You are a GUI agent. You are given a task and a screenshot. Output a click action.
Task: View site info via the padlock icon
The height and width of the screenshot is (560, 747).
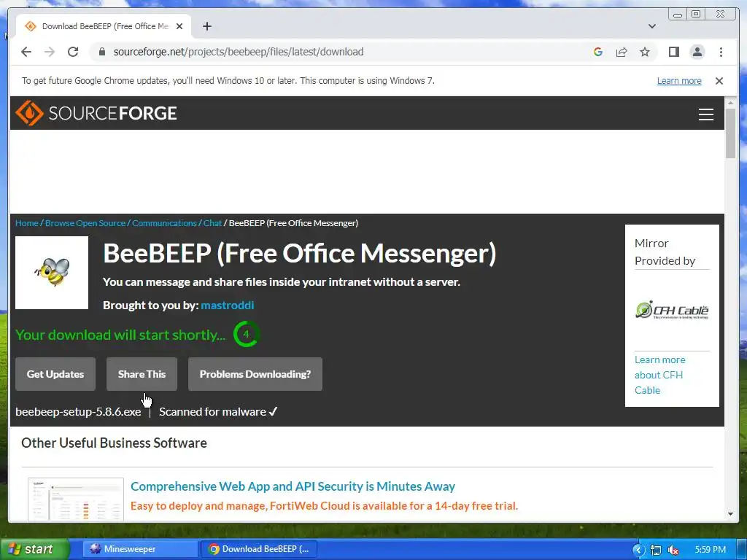coord(101,52)
